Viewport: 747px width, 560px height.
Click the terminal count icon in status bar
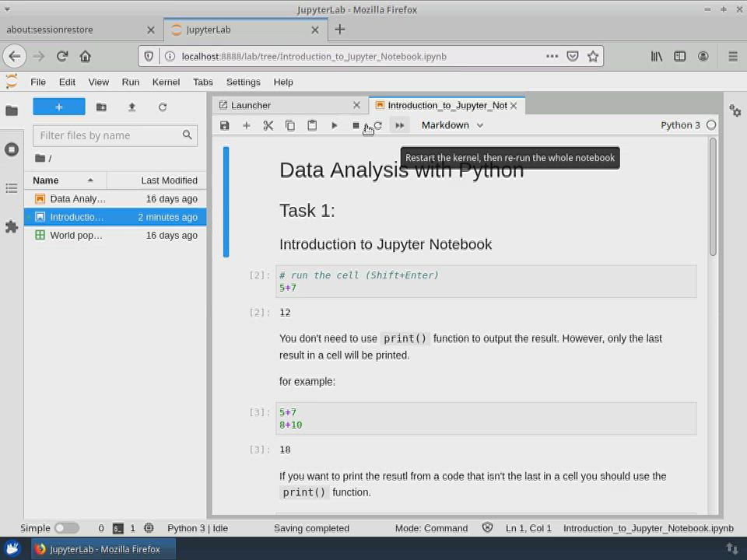click(118, 528)
